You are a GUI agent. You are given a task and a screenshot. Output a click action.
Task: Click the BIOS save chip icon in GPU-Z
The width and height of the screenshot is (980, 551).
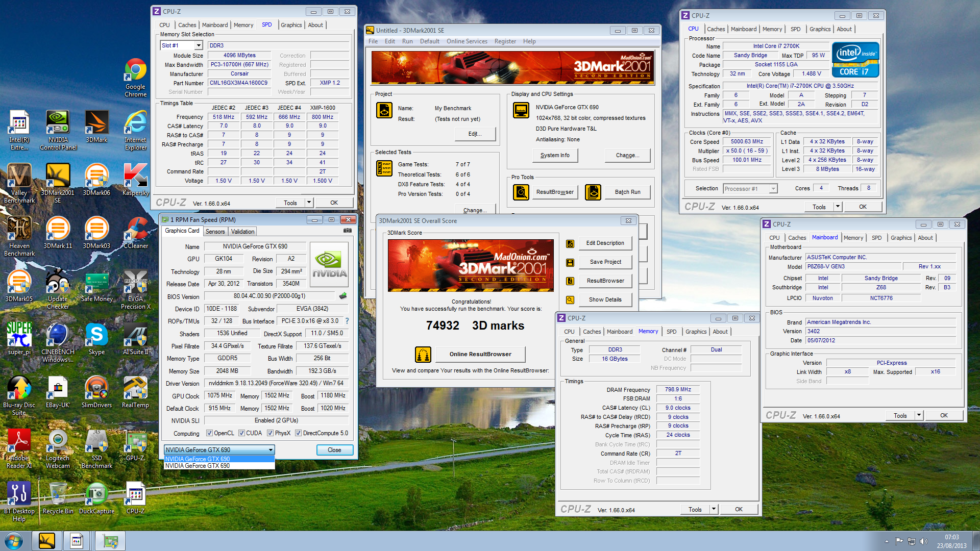click(343, 296)
